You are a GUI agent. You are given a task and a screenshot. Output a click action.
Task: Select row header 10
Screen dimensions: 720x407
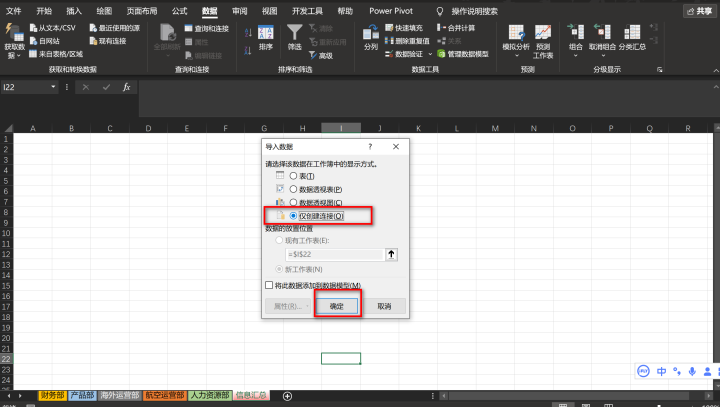coord(6,233)
